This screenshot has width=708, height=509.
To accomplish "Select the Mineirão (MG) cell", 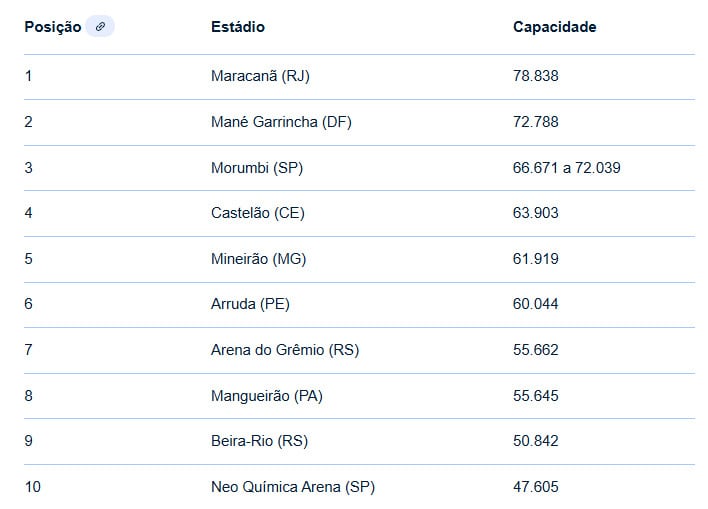I will (x=258, y=259).
